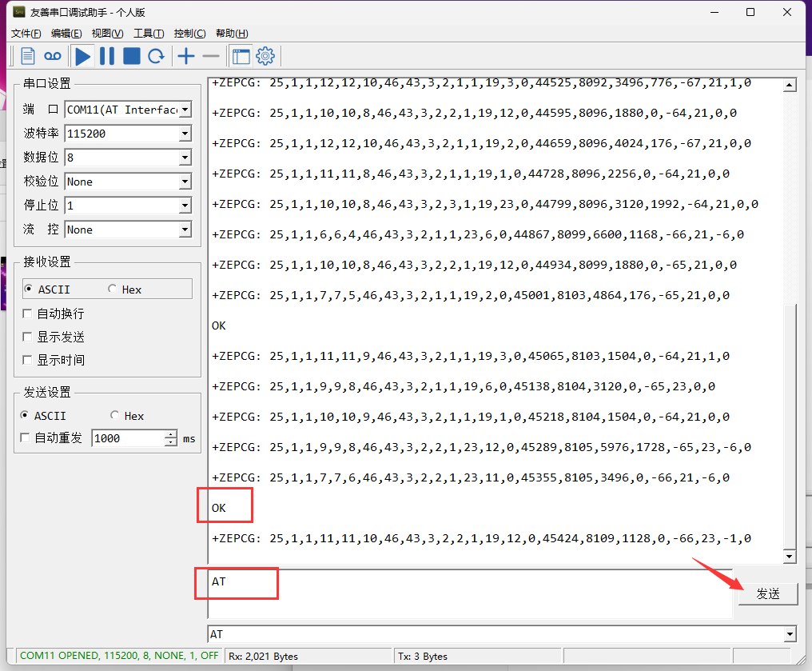The height and width of the screenshot is (671, 812).
Task: Click the tape-style record log icon
Action: pos(53,56)
